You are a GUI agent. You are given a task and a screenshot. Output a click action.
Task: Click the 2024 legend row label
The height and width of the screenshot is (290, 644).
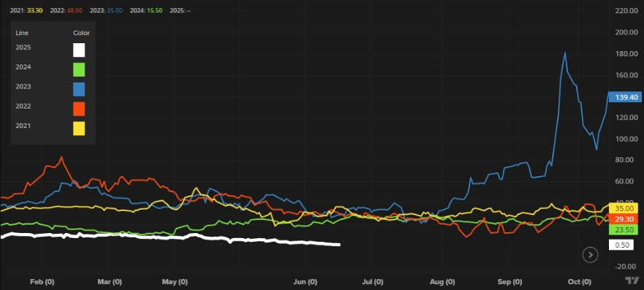23,67
